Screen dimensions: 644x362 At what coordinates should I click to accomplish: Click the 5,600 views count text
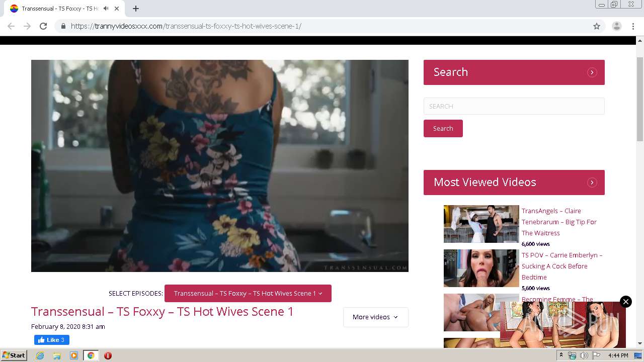click(x=536, y=288)
